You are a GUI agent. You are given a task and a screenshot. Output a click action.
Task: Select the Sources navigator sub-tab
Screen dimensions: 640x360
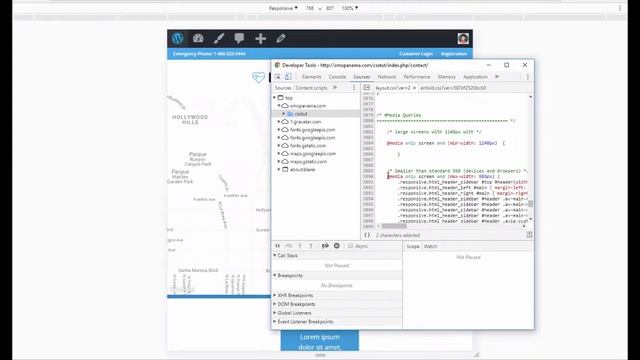pyautogui.click(x=283, y=88)
